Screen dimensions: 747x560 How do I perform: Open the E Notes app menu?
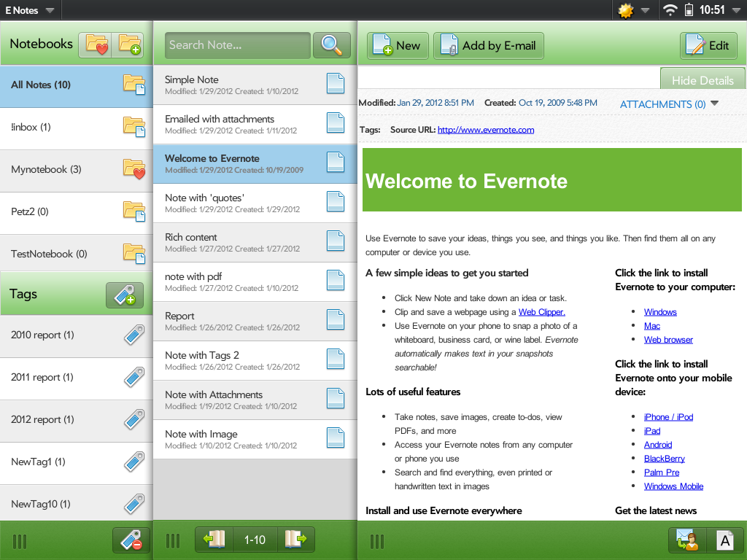(29, 10)
